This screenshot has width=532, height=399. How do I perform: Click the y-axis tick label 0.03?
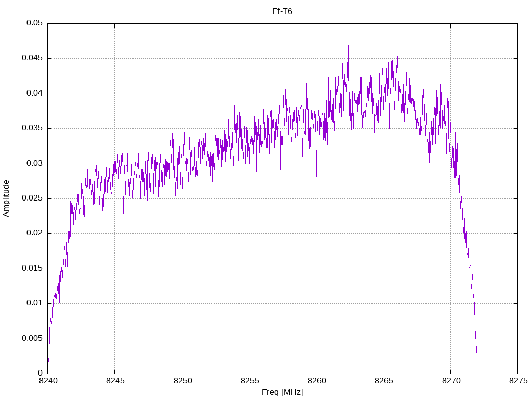coord(35,163)
